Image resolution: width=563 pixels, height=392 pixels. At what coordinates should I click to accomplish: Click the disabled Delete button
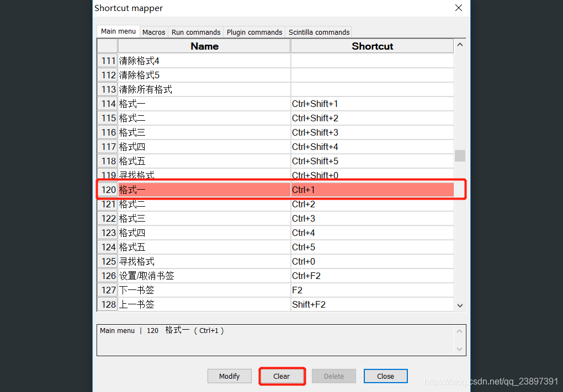pos(333,376)
